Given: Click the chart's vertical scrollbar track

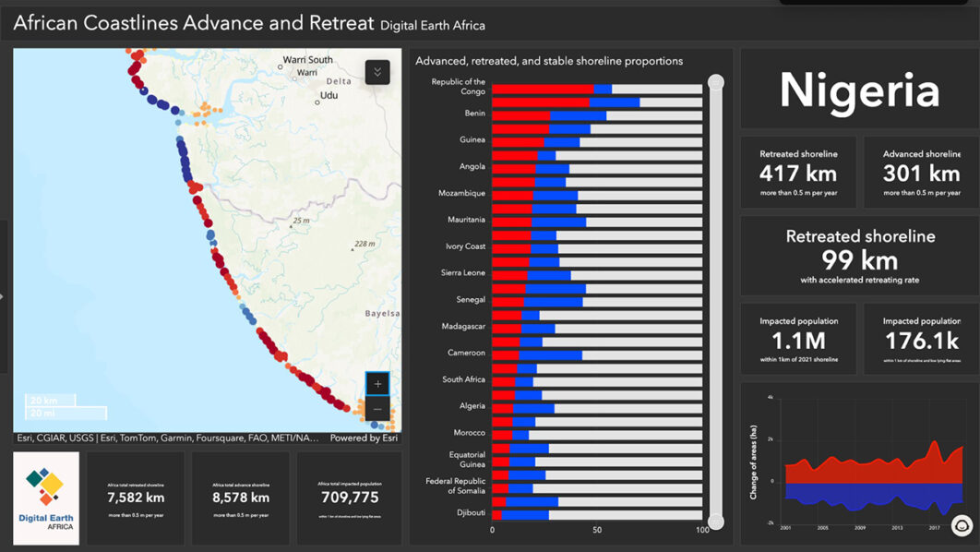Looking at the screenshot, I should [715, 295].
